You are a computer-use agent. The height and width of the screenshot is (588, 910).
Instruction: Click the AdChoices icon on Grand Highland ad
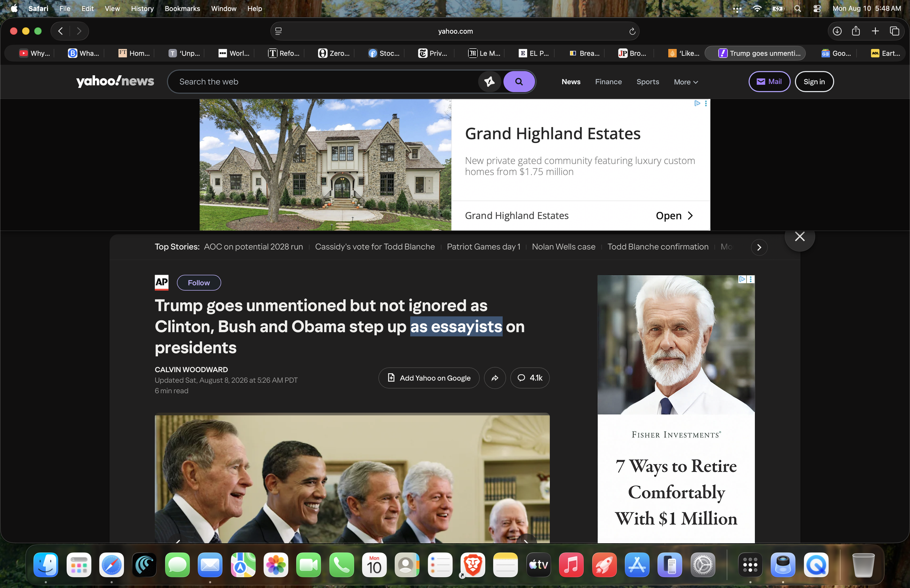[697, 103]
